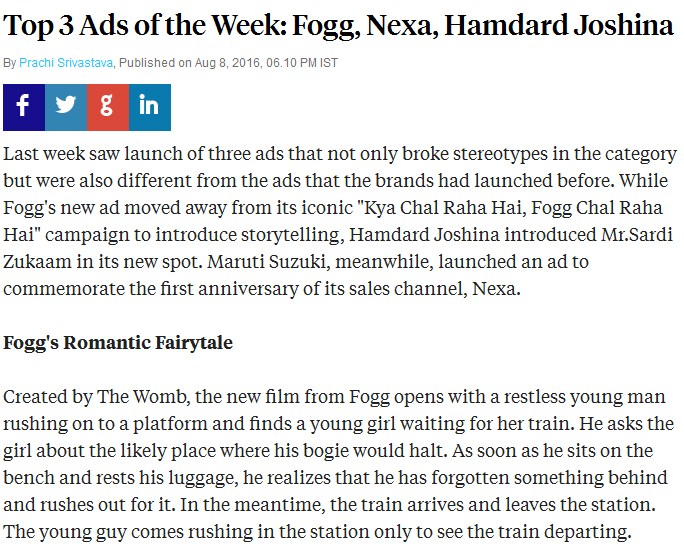The image size is (684, 548).
Task: Click 'Hamdard Joshina' in the headline
Action: click(559, 25)
